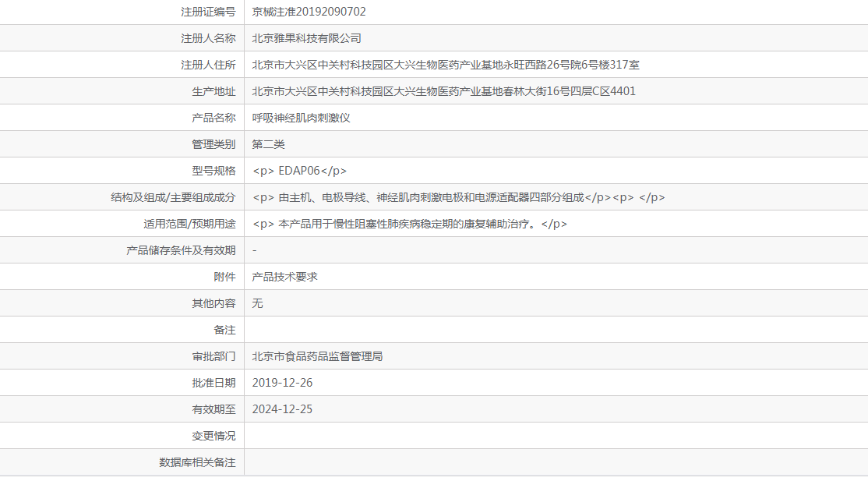The image size is (868, 481).
Task: Select 北京市食品药品监督管理局
Action: pyautogui.click(x=317, y=357)
